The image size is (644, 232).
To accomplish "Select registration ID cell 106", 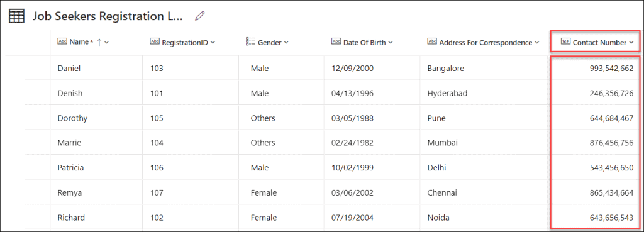I will (x=157, y=167).
